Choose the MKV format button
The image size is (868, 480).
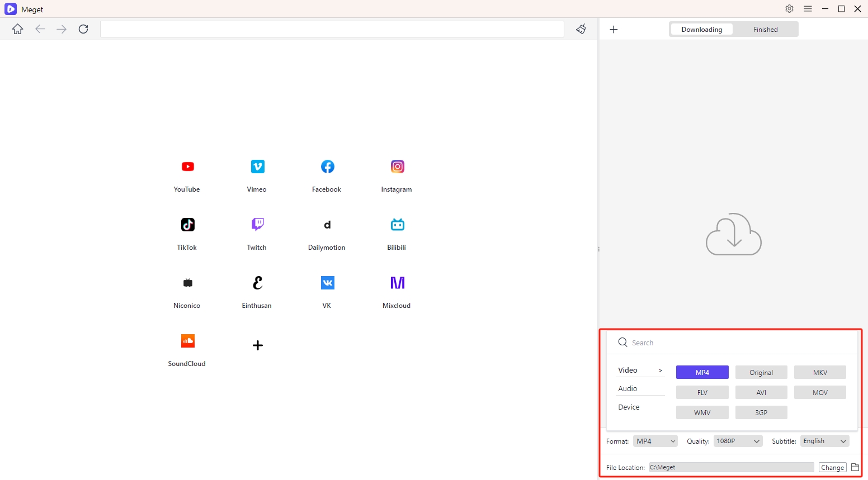coord(820,373)
